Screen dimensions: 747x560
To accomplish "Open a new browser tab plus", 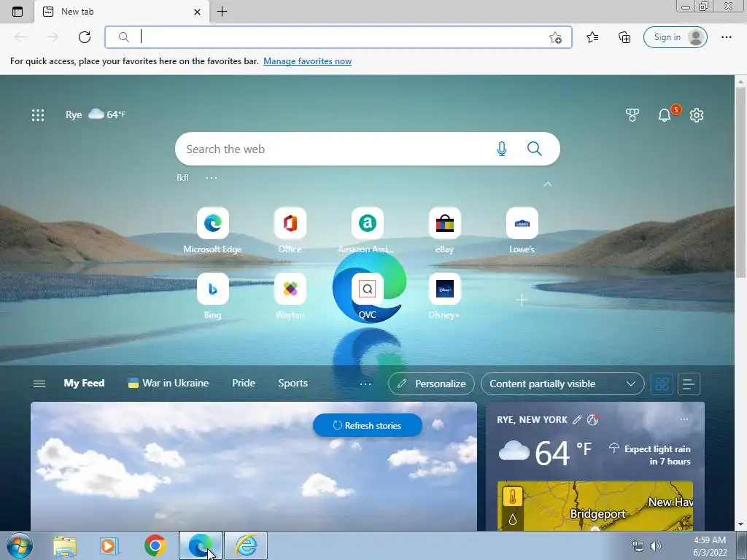I will pyautogui.click(x=222, y=12).
